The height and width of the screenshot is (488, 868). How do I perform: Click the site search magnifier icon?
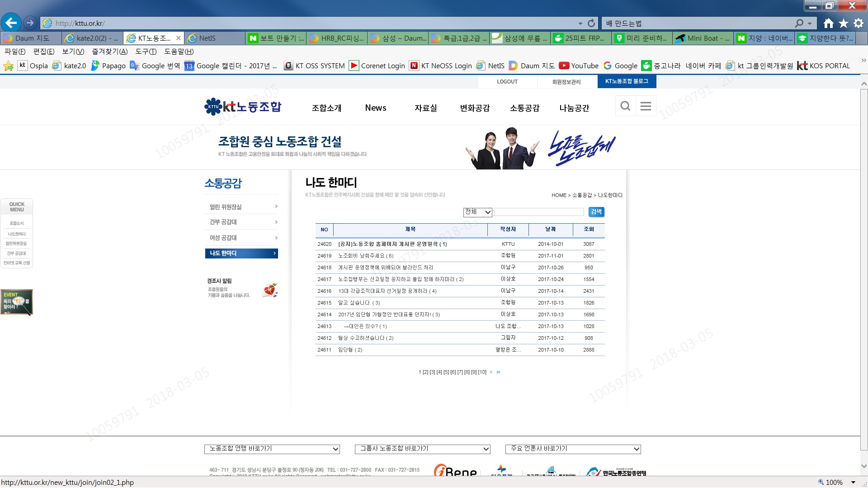(x=625, y=106)
